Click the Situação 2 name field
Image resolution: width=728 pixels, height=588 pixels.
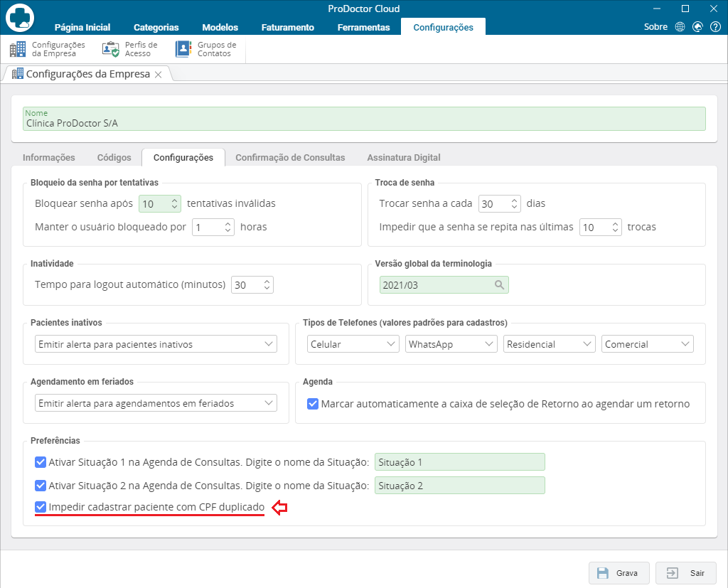pyautogui.click(x=460, y=486)
